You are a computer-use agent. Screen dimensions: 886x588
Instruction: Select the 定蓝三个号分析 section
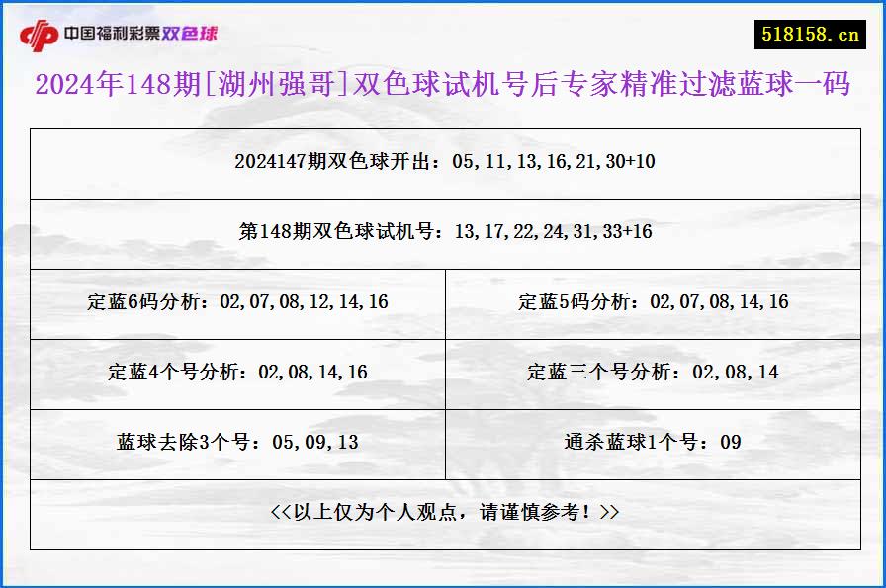pyautogui.click(x=651, y=374)
